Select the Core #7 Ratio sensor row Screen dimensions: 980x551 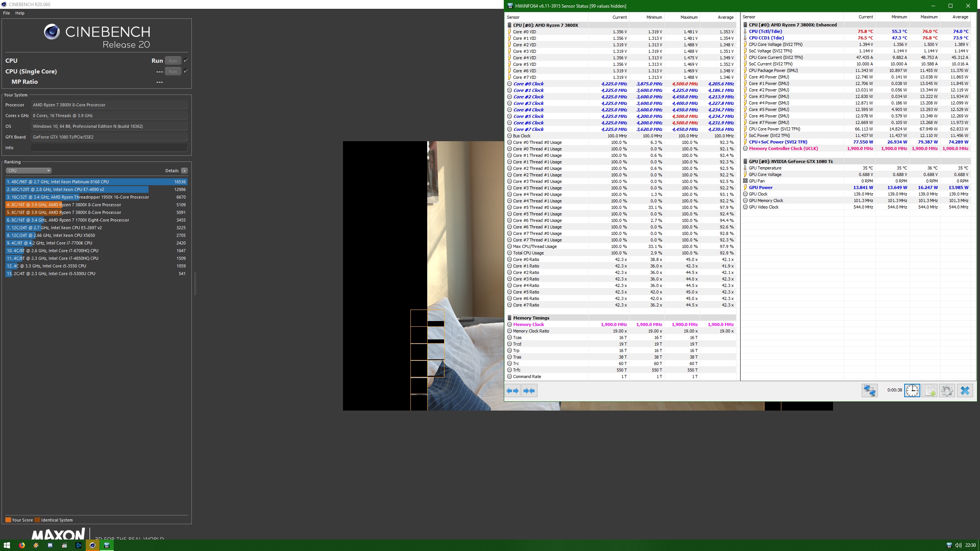[x=621, y=305]
